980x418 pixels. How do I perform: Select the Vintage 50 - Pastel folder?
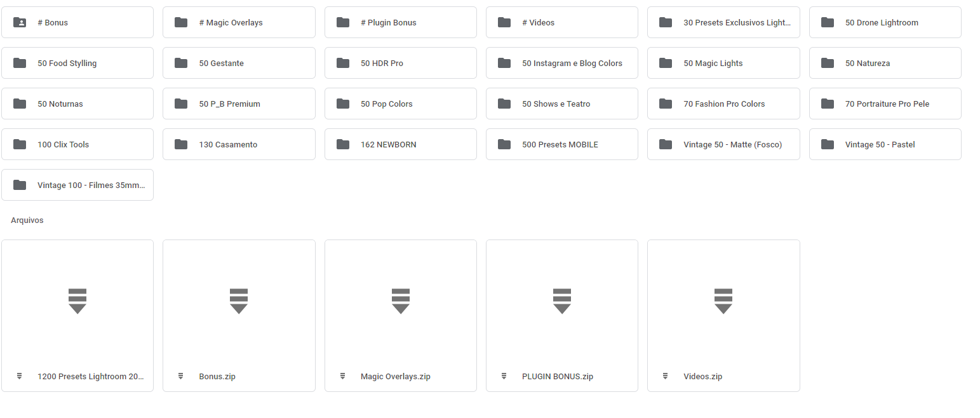coord(885,145)
